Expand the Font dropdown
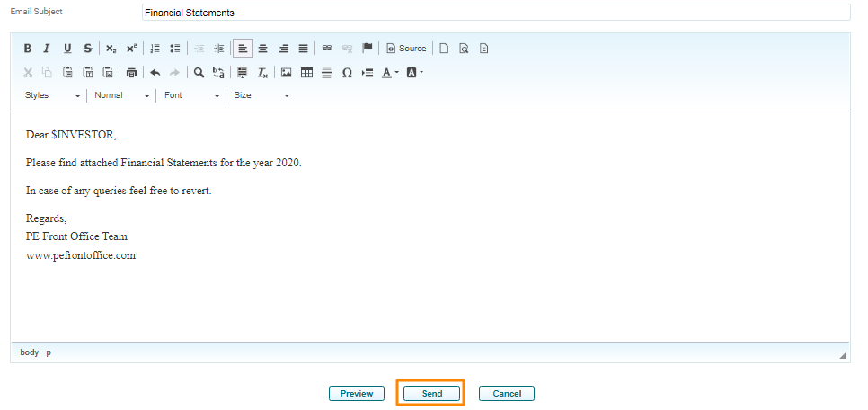The image size is (868, 410). [x=190, y=95]
